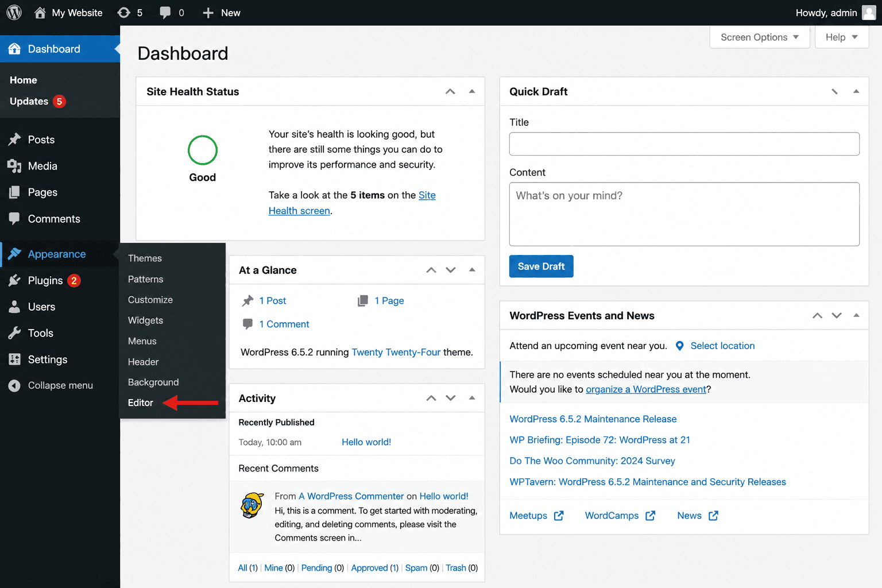The height and width of the screenshot is (588, 882).
Task: Click the pushpin icon beside 1 Post
Action: coord(247,301)
